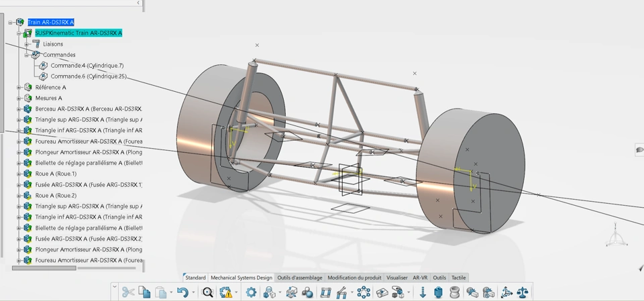Click the linked cubes icon
Screen dimensions: 644x301
tap(397, 292)
